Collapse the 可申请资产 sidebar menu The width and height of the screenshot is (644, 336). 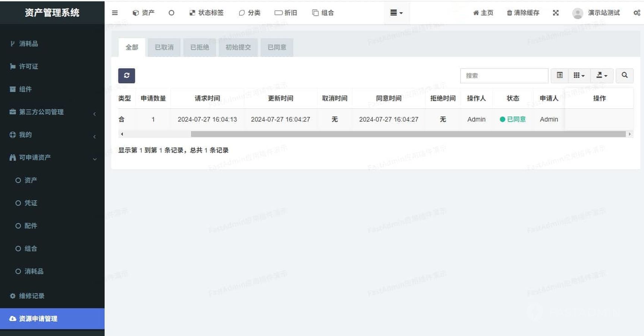tap(52, 158)
